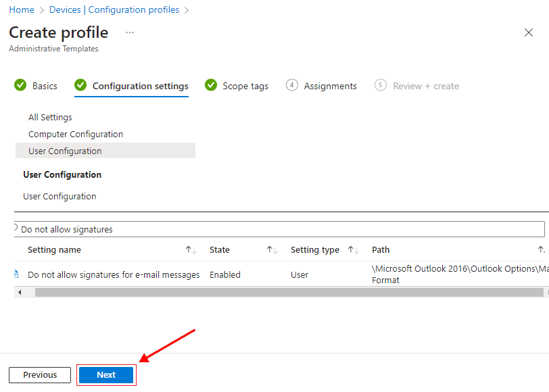Click the policy document icon in the row
The width and height of the screenshot is (549, 392).
pyautogui.click(x=17, y=274)
